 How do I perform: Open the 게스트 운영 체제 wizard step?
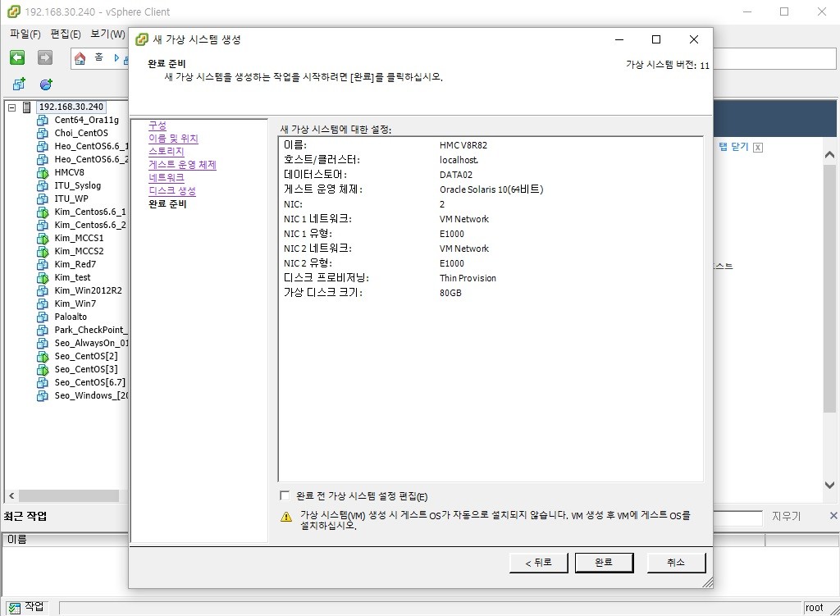pyautogui.click(x=182, y=165)
